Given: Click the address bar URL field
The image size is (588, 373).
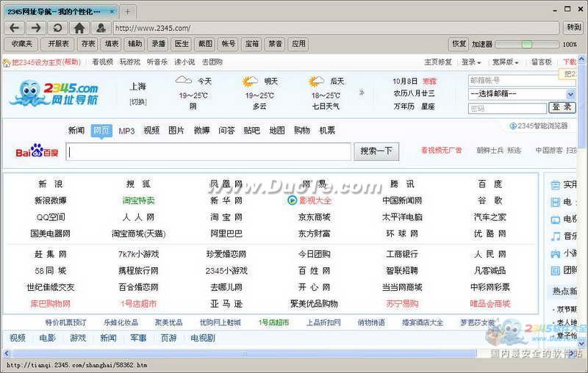Looking at the screenshot, I should [x=336, y=28].
